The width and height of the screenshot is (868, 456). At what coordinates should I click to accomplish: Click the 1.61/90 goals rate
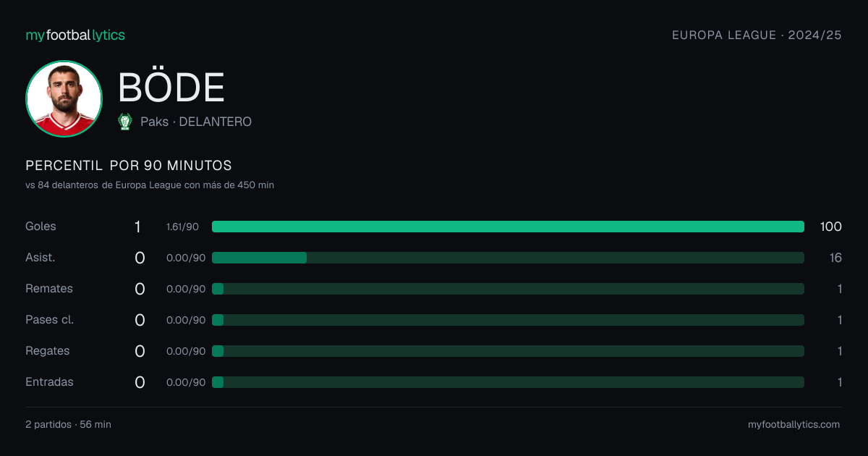pos(182,227)
